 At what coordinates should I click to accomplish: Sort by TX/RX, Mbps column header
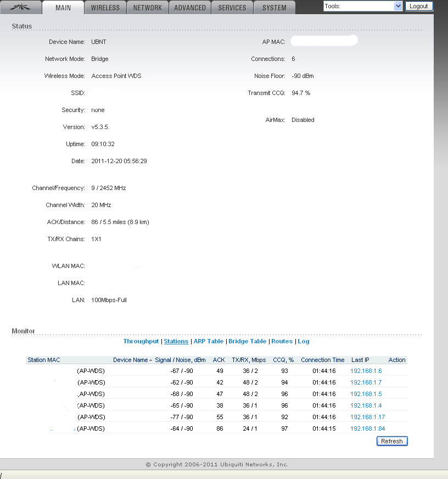point(249,360)
